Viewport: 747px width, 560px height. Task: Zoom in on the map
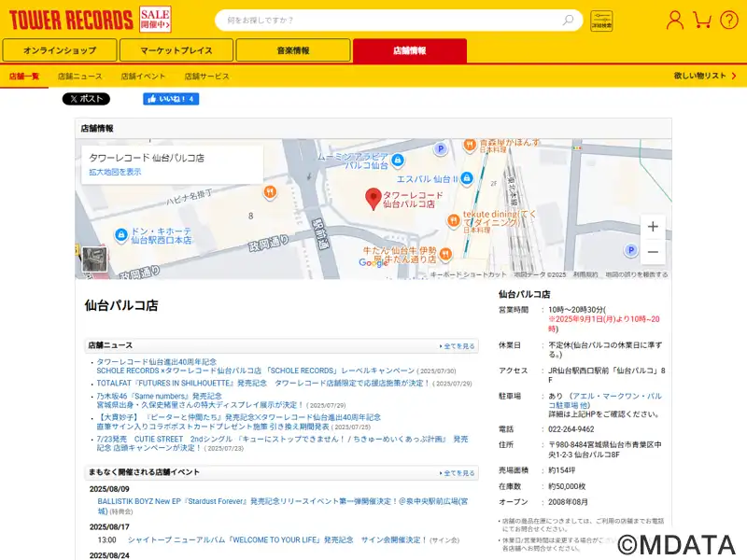pos(653,227)
